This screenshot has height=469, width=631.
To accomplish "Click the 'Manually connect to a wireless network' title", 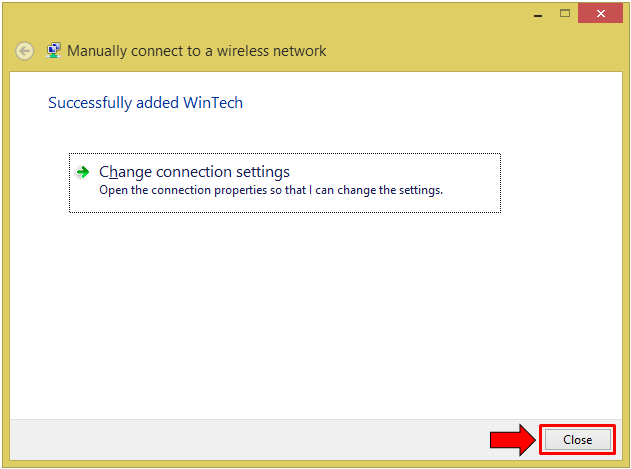I will tap(196, 51).
